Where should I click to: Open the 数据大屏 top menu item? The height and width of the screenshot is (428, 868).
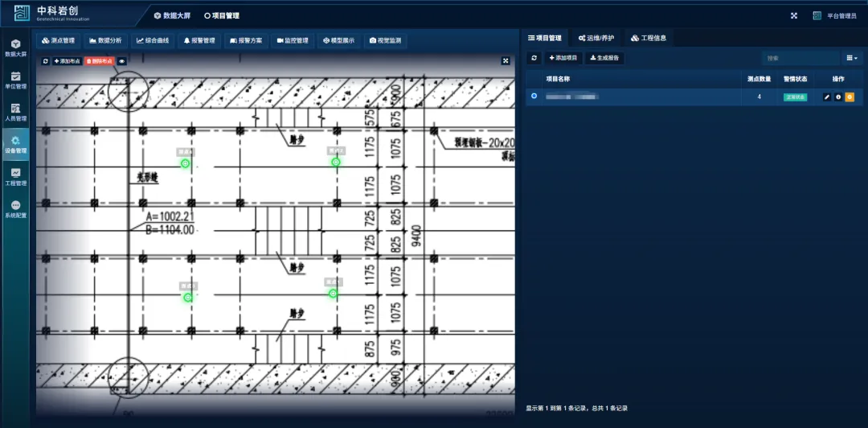pyautogui.click(x=172, y=15)
